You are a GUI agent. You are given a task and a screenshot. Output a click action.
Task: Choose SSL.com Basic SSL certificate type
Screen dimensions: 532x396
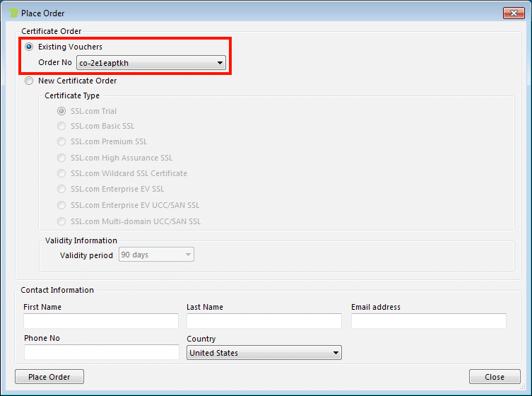point(62,126)
